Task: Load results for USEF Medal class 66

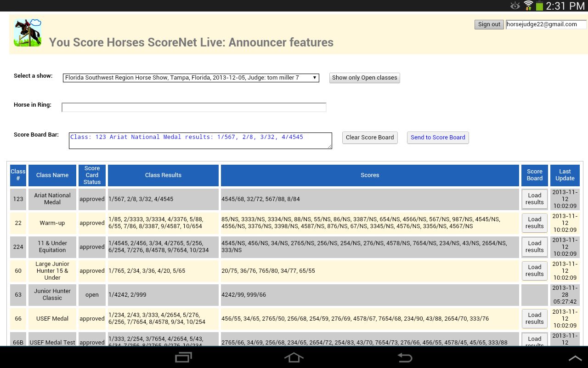Action: [x=534, y=318]
